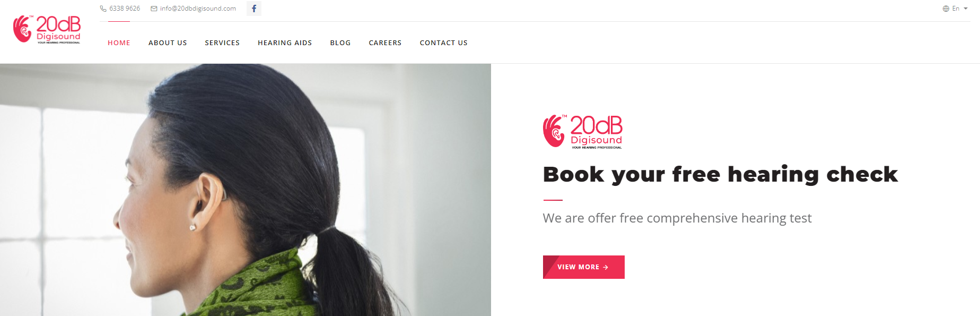This screenshot has width=980, height=316.
Task: Click the hero photo of woman with hearing aid
Action: click(x=246, y=190)
